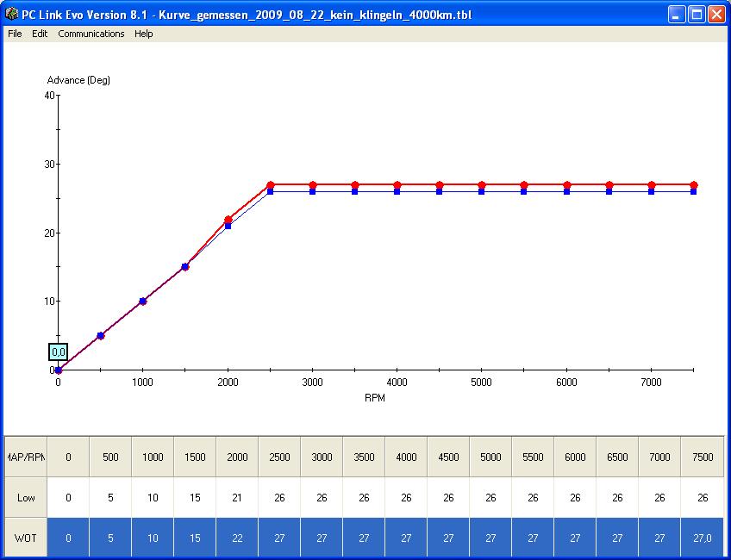Open the Help menu
Viewport: 731px width, 560px height.
[x=144, y=34]
